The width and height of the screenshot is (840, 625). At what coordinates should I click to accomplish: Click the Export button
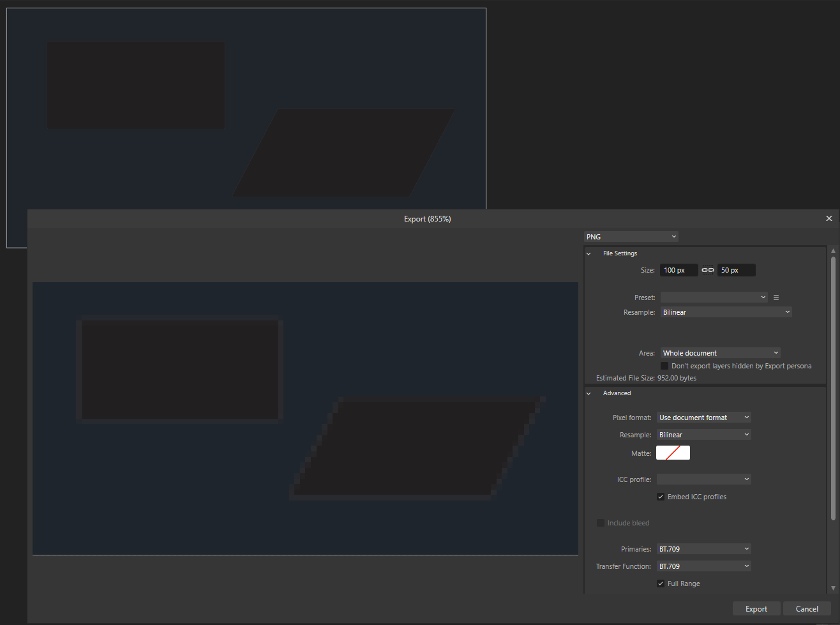click(756, 608)
